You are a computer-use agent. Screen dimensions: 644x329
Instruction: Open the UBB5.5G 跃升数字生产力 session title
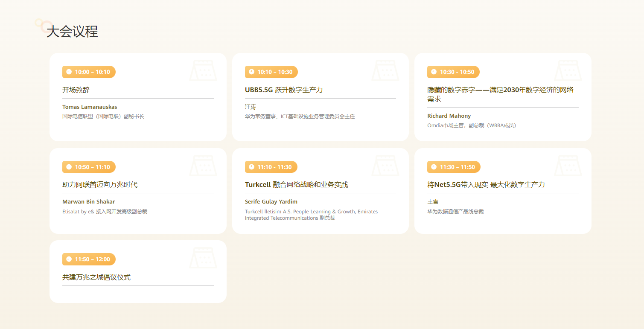pyautogui.click(x=284, y=90)
